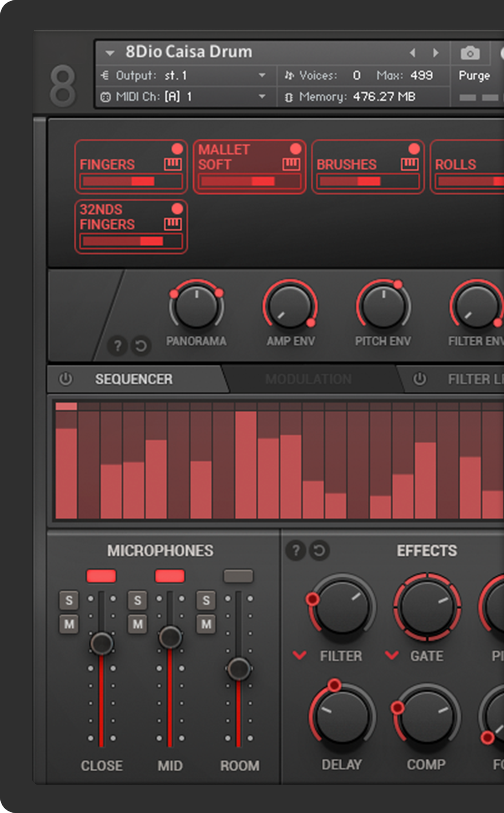Click the ROOM microphone fader
504x813 pixels.
pos(239,669)
